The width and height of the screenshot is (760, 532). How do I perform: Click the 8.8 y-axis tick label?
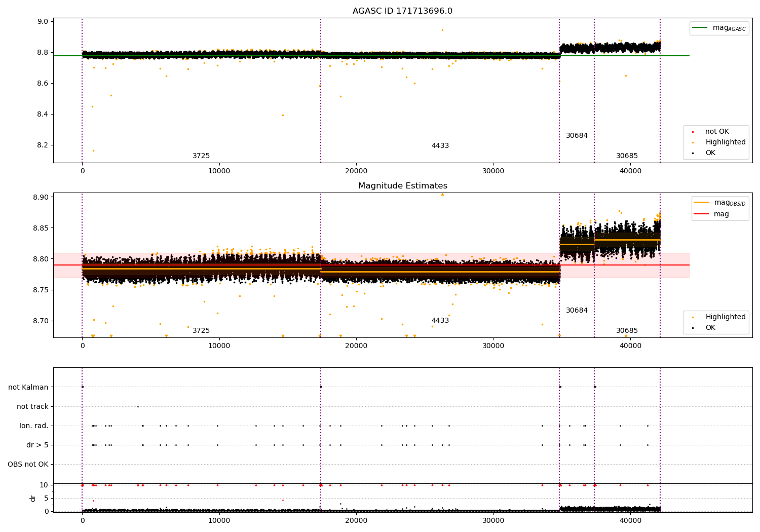[x=43, y=53]
